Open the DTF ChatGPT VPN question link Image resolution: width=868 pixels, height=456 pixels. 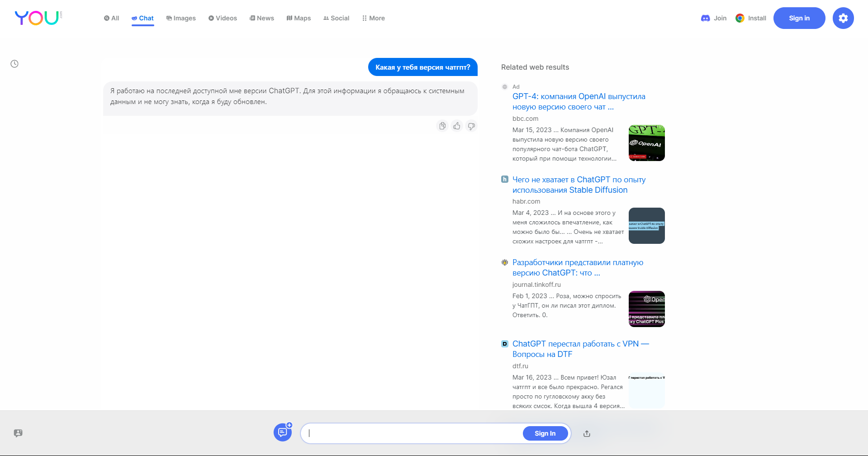[x=581, y=349]
